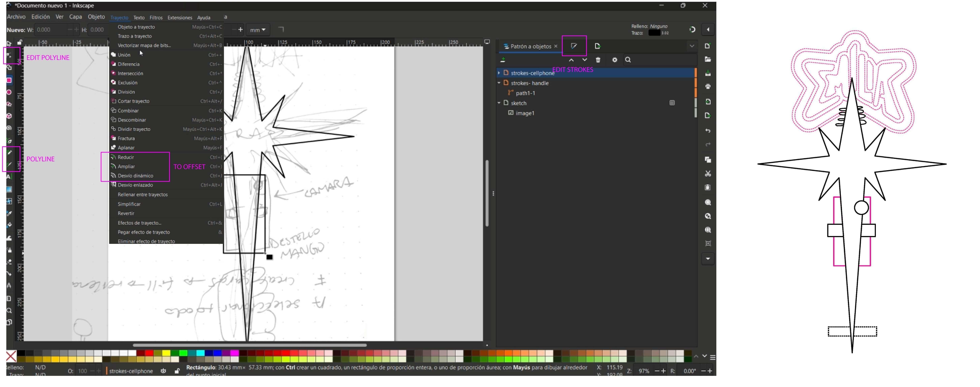Toggle layer visibility eye in status bar

(x=164, y=371)
